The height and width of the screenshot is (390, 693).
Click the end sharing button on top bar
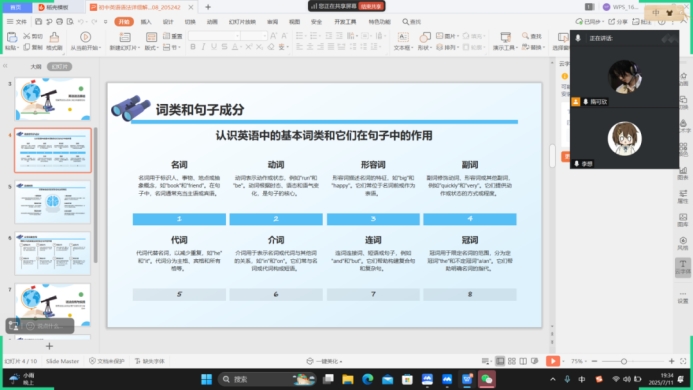(370, 6)
